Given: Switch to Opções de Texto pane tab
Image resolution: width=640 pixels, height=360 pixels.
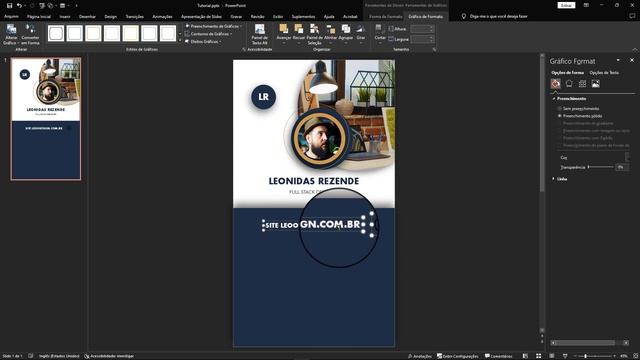Looking at the screenshot, I should point(604,73).
